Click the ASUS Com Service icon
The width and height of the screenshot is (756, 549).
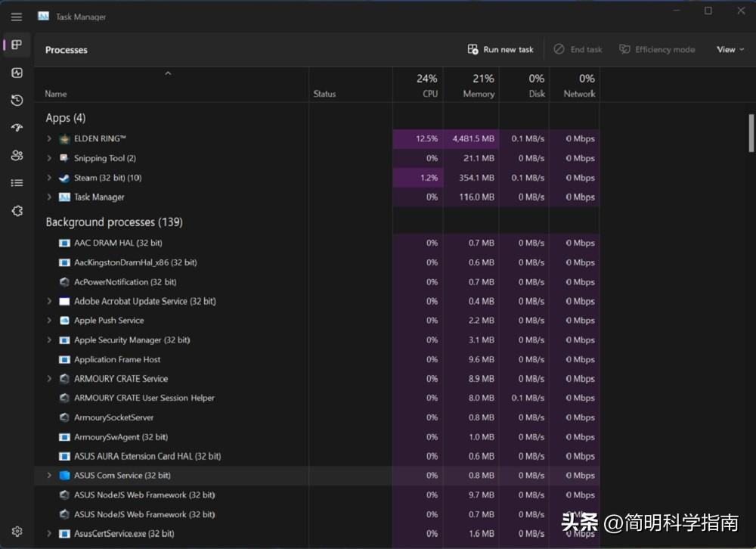coord(64,476)
